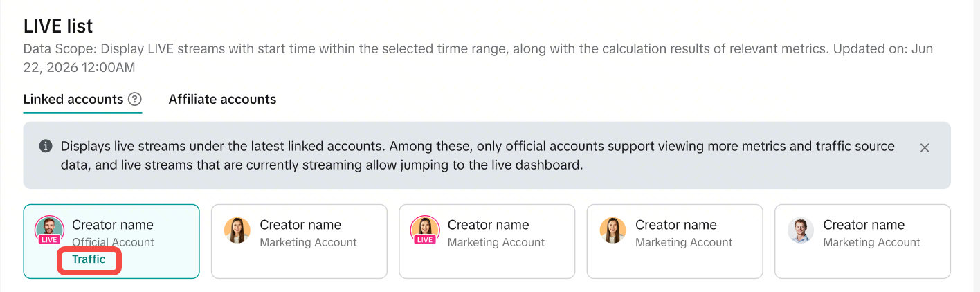Click the suited man avatar on the fifth card

800,230
